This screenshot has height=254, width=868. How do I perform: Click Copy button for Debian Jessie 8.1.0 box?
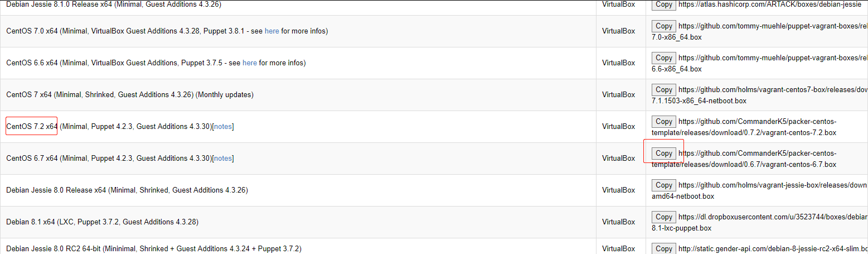click(663, 4)
